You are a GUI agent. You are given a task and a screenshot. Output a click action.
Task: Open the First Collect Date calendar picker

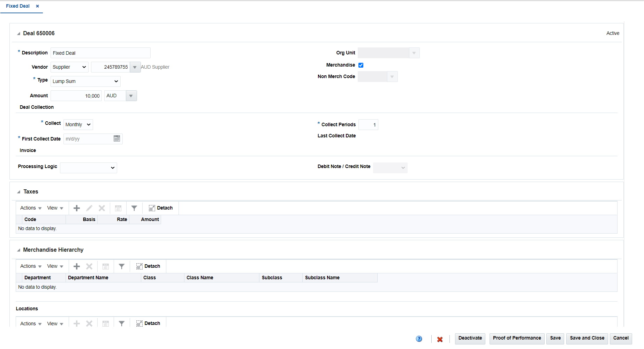click(x=117, y=139)
